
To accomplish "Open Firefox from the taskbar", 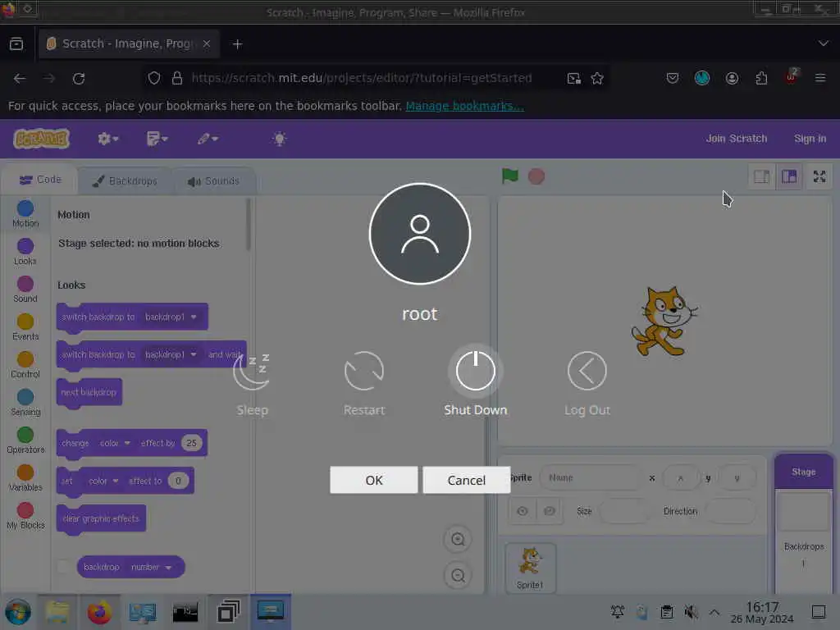I will tap(99, 612).
